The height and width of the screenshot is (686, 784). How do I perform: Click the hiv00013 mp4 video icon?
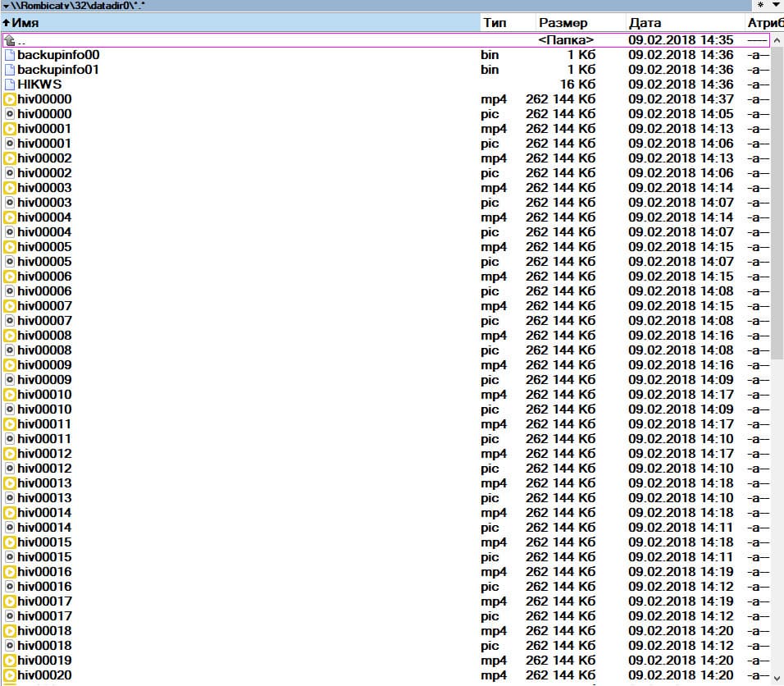10,482
